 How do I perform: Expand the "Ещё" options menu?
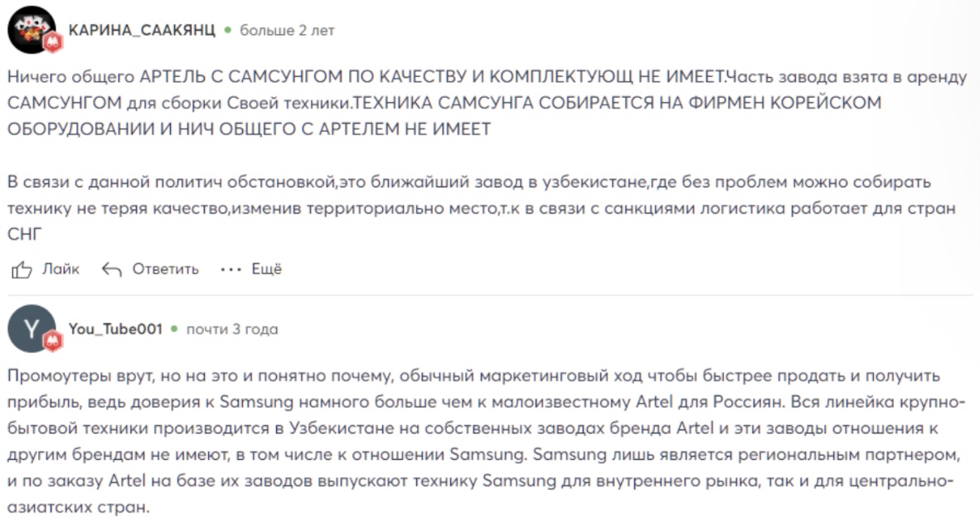266,269
